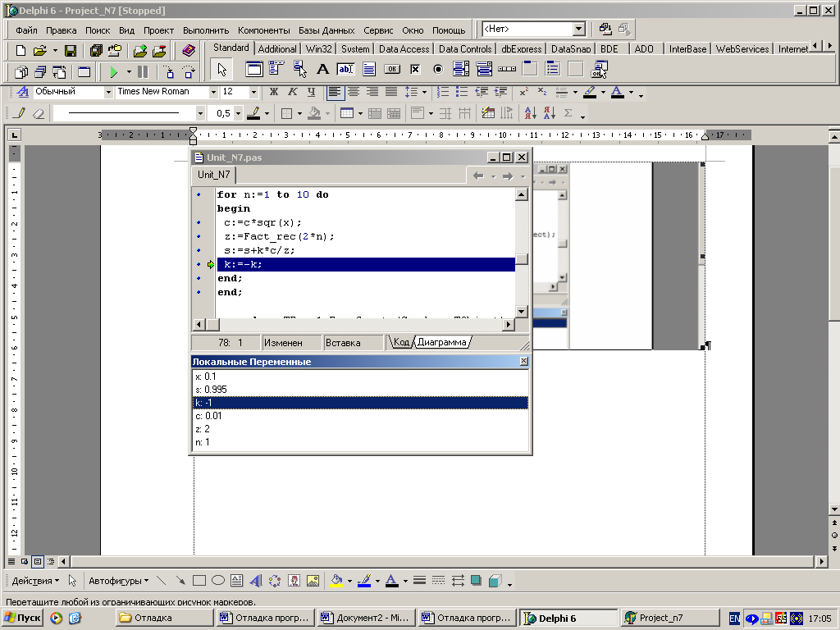
Task: Select the variable row s: 0.995
Action: pos(360,390)
